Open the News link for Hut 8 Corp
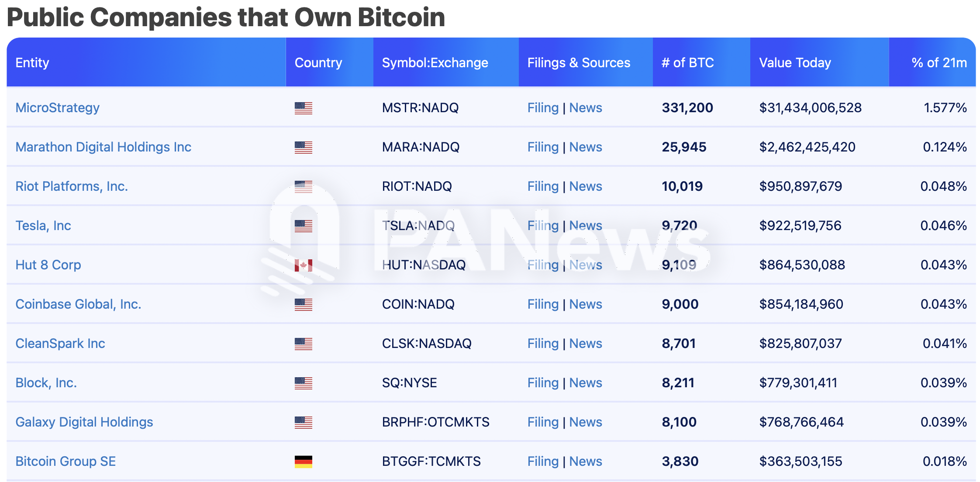This screenshot has width=980, height=482. (585, 265)
